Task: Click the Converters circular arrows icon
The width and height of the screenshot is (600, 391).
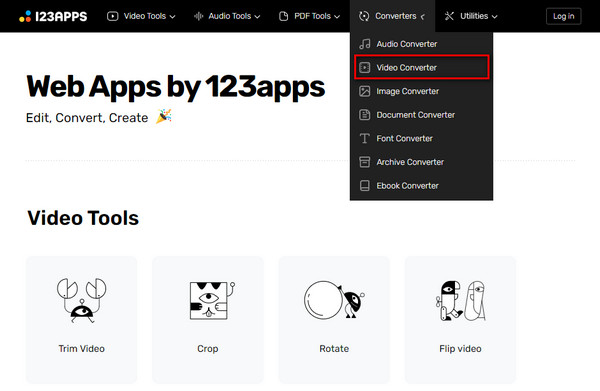Action: 364,16
